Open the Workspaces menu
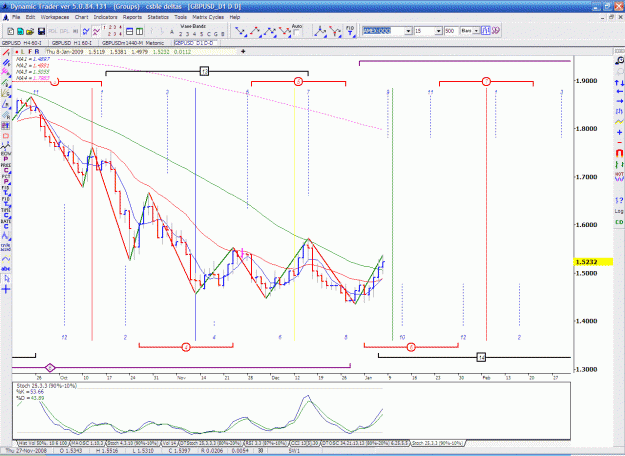 (55, 17)
